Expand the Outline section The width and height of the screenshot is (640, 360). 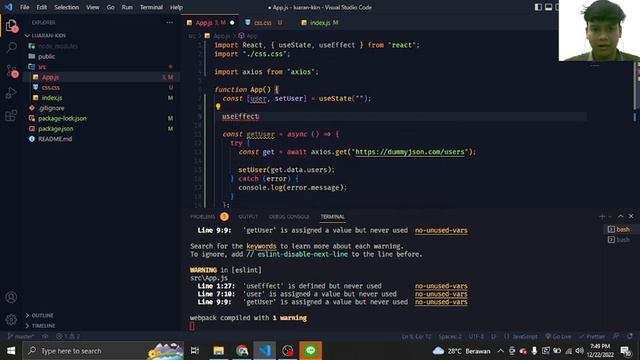click(101, 316)
